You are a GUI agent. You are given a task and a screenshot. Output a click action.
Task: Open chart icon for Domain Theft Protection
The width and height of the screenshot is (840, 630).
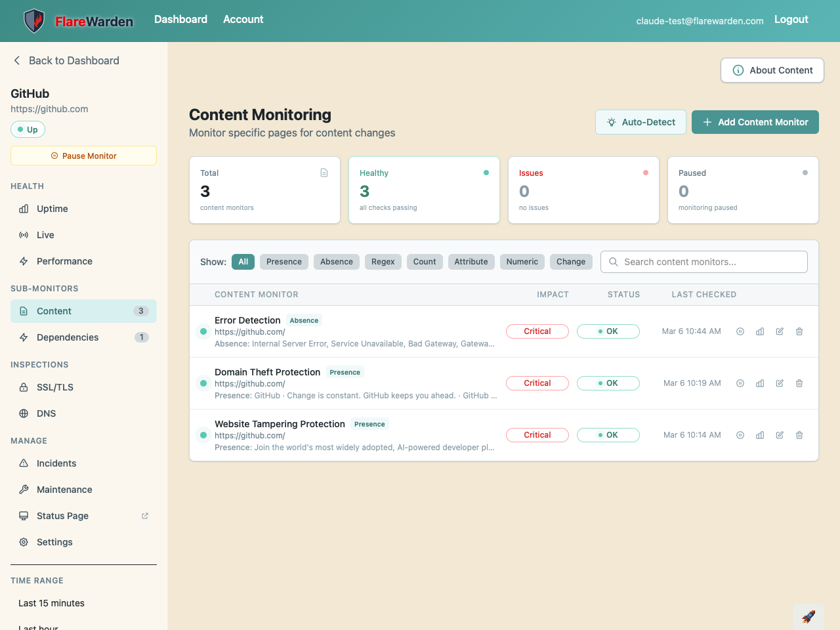point(760,383)
